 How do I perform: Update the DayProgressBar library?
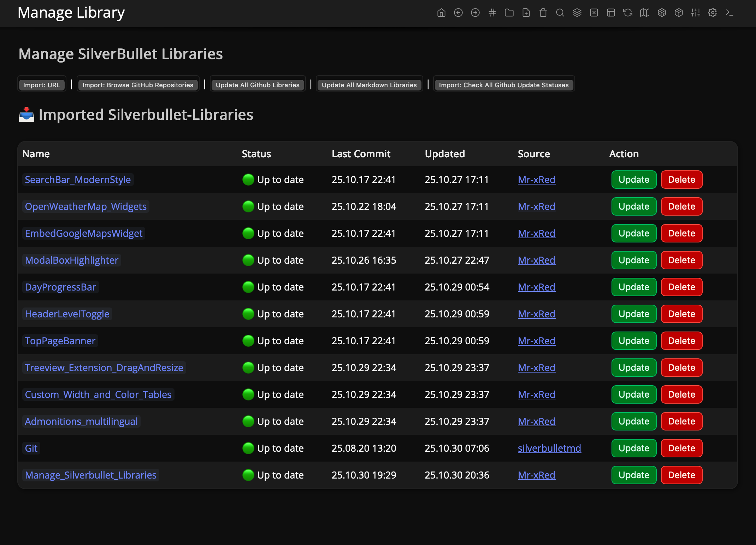point(634,287)
